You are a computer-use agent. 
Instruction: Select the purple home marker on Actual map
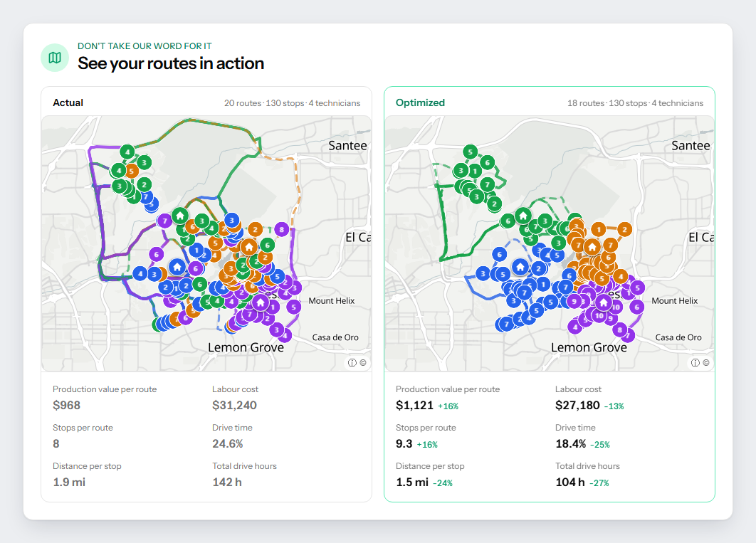261,302
